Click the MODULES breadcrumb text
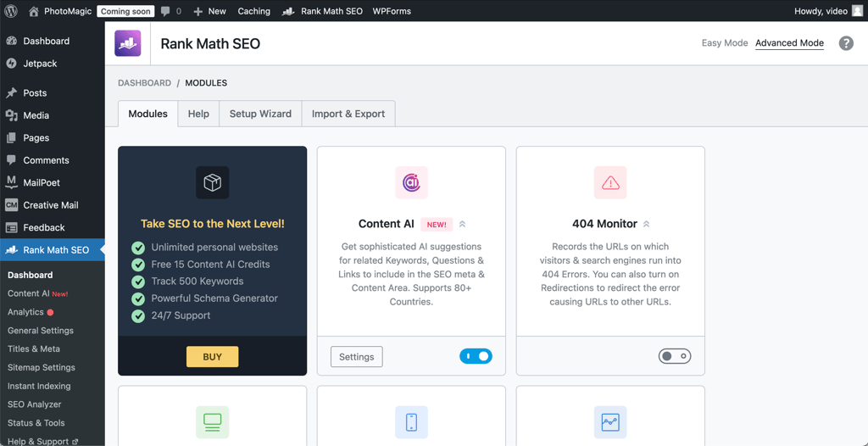Viewport: 868px width, 446px height. [206, 83]
